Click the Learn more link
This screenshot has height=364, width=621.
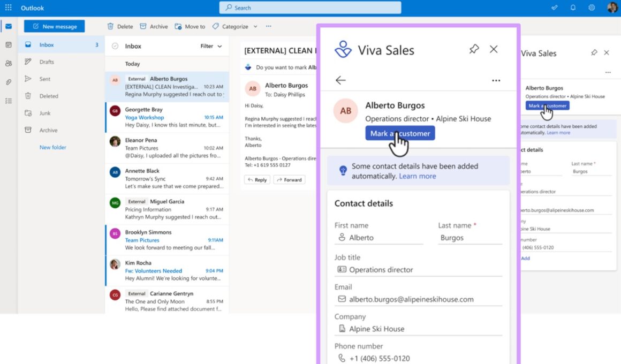point(417,176)
